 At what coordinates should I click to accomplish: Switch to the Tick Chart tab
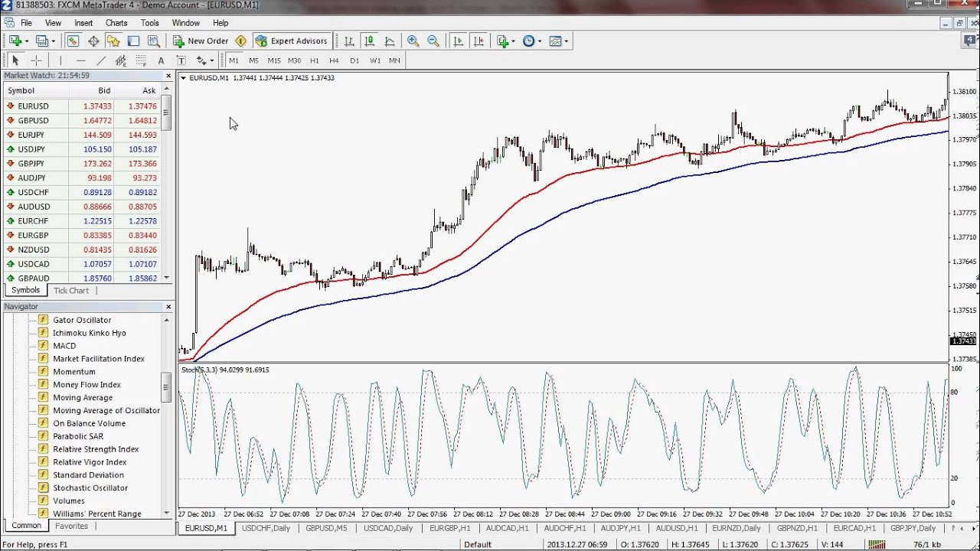coord(71,291)
